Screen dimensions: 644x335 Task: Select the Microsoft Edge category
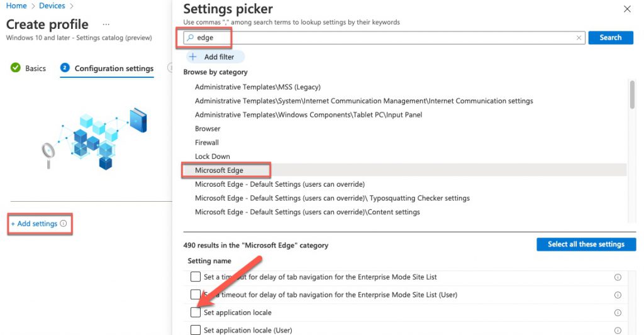[x=219, y=170]
